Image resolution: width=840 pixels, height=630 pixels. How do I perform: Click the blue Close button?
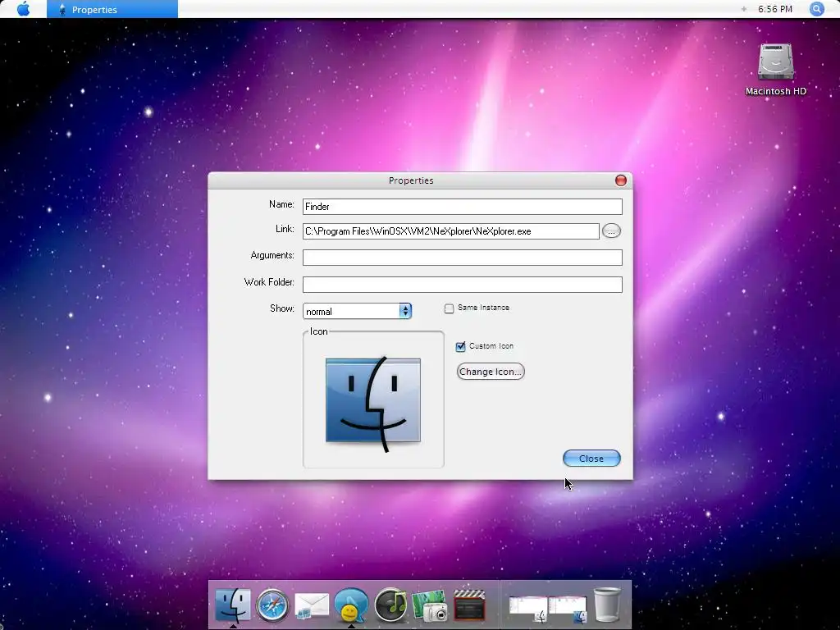pyautogui.click(x=591, y=458)
